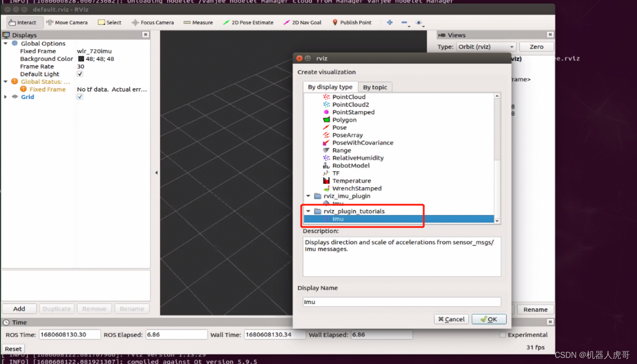Switch to the By topic tab
This screenshot has height=364, width=637.
[374, 87]
